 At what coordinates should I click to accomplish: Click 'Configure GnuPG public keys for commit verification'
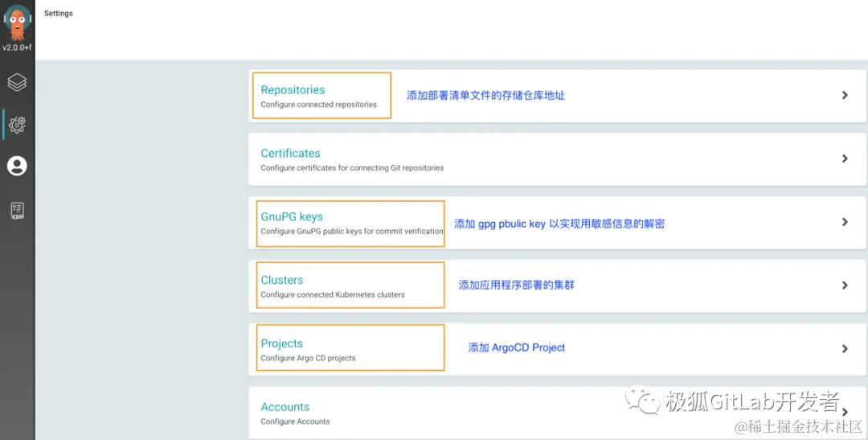(352, 231)
